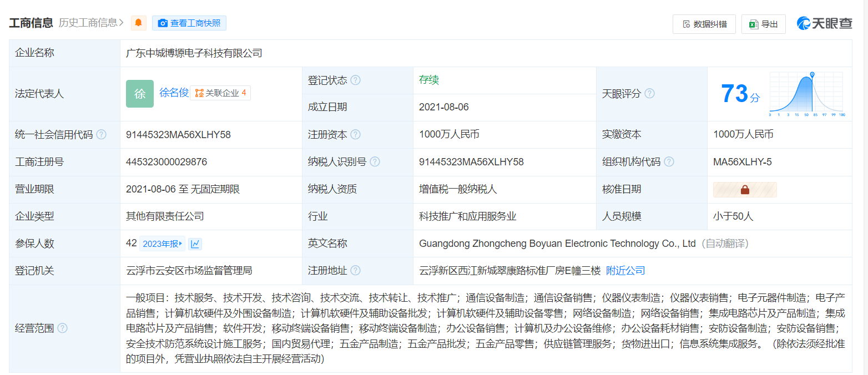Screen dimensions: 868x375
Task: Open 关联企业 4 badge
Action: 220,93
